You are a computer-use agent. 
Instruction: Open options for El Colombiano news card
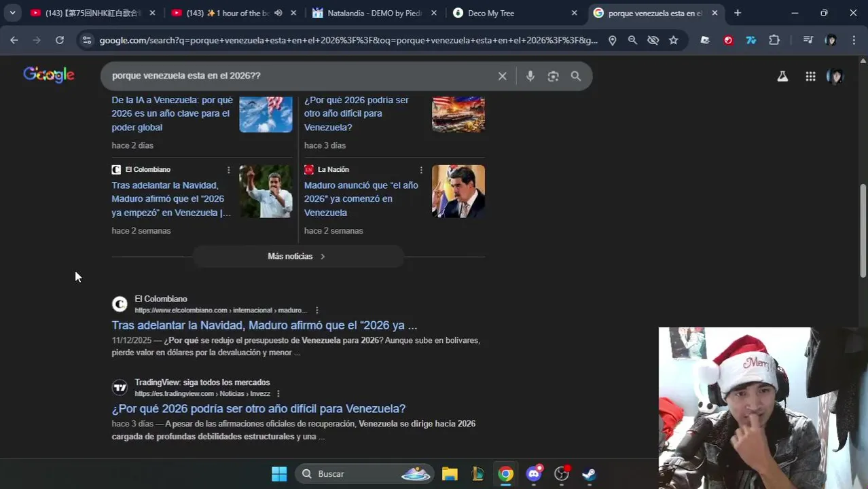tap(228, 170)
